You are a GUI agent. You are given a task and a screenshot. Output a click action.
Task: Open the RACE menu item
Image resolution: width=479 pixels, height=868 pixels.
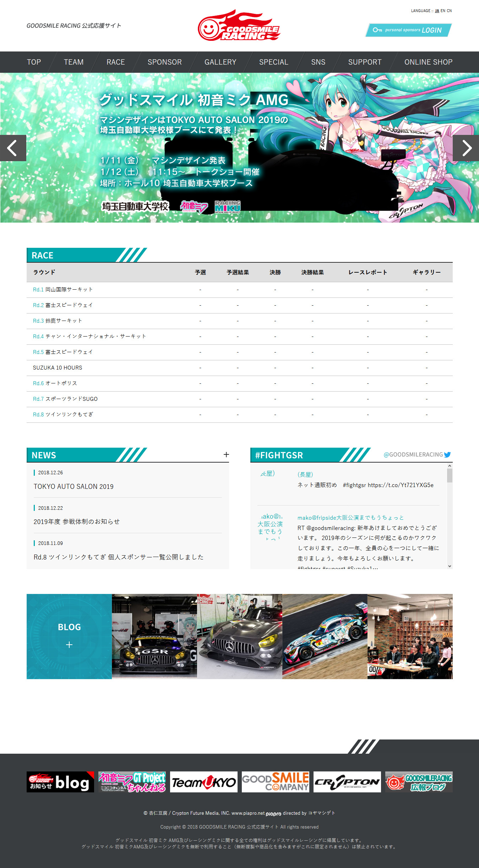[x=116, y=62]
